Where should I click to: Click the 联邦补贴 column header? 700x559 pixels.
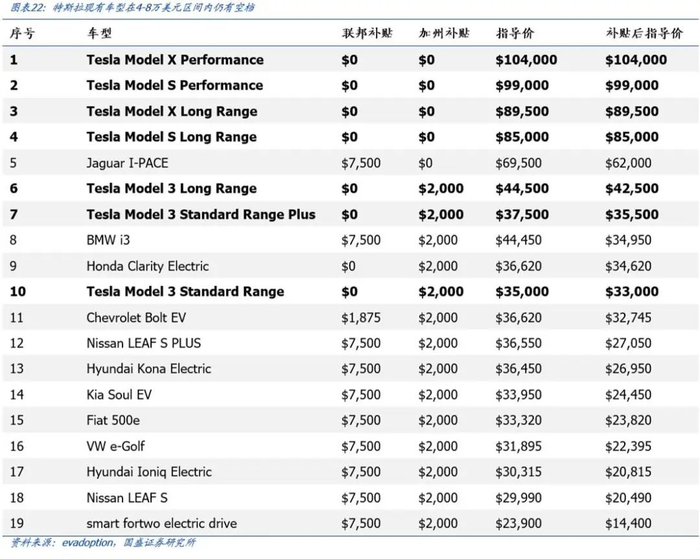[x=364, y=34]
